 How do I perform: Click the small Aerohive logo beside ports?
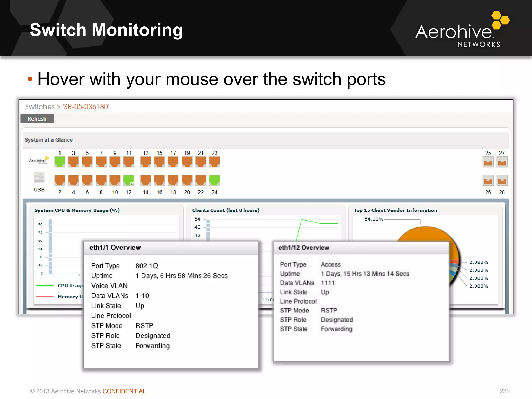[x=39, y=160]
